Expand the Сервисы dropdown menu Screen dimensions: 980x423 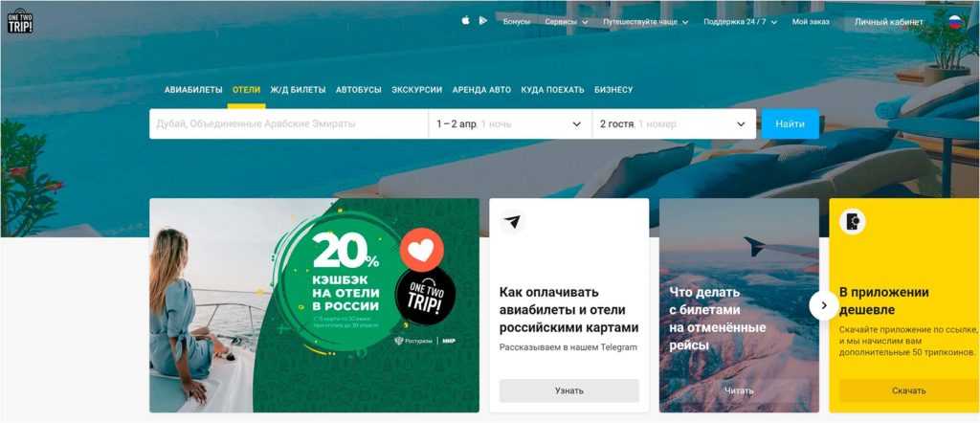click(x=567, y=22)
